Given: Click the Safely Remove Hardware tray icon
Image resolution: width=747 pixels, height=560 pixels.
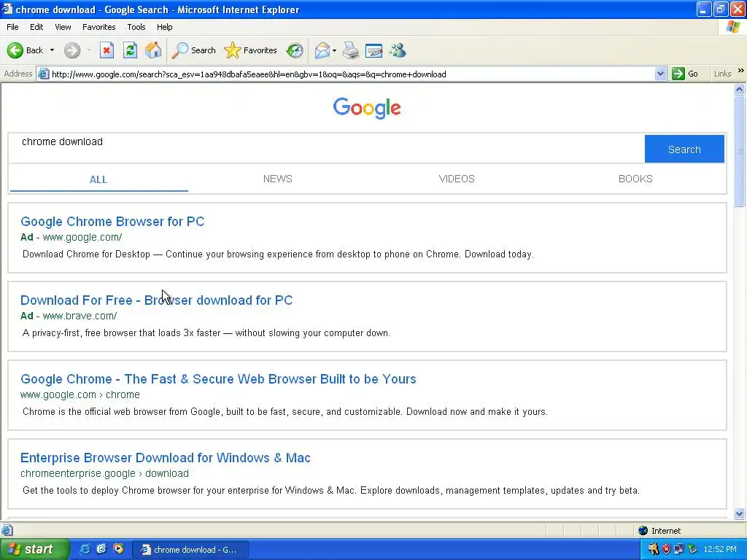Looking at the screenshot, I should pos(693,550).
